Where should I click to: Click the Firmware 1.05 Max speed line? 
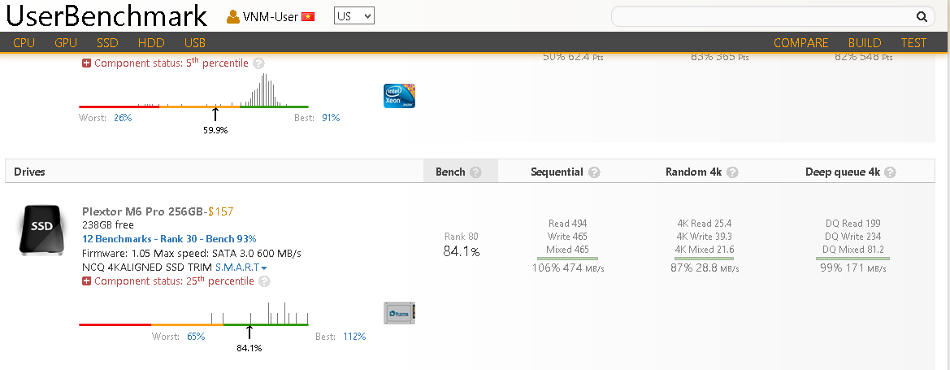(x=191, y=253)
